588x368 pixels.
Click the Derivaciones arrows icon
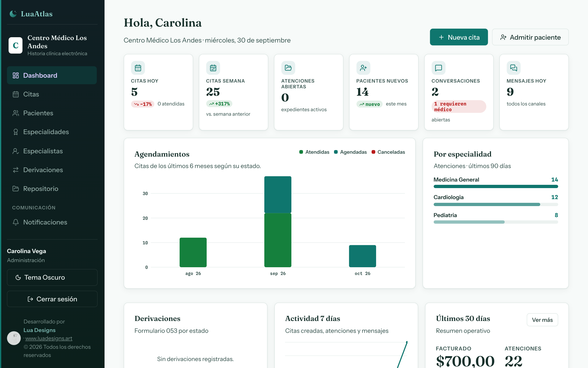pyautogui.click(x=16, y=170)
